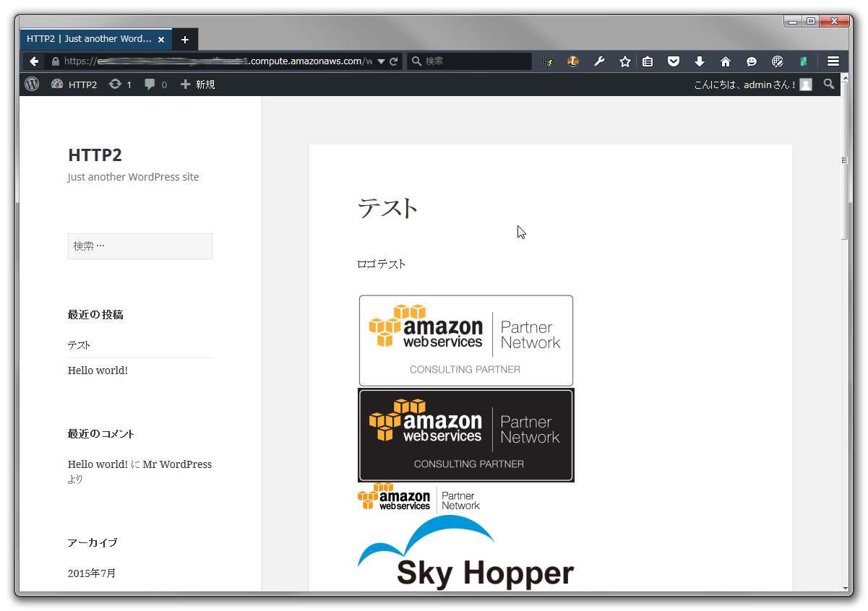Click the round face extension icon
This screenshot has width=868, height=611.
(572, 61)
